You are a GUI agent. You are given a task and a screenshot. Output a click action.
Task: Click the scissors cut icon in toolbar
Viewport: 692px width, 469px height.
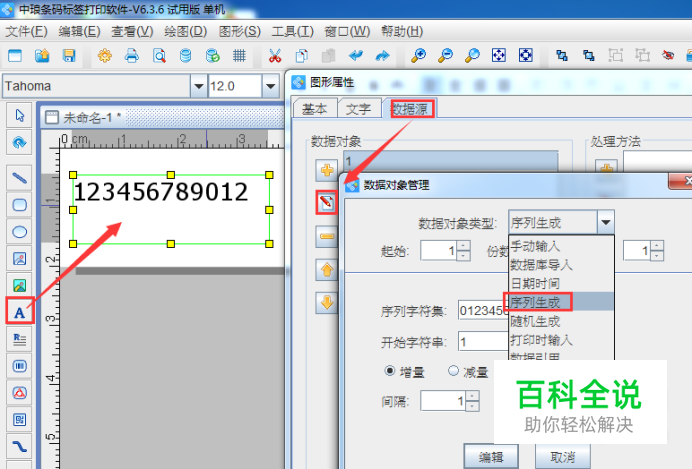coord(275,55)
